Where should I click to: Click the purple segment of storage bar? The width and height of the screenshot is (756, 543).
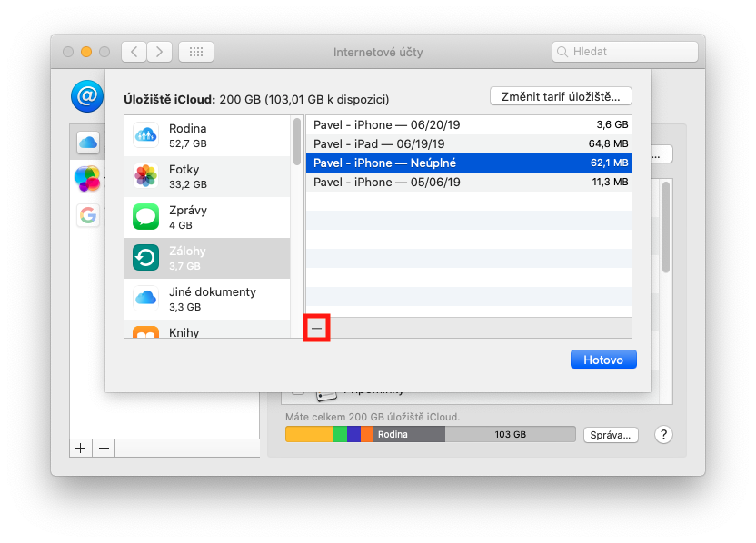pos(353,434)
